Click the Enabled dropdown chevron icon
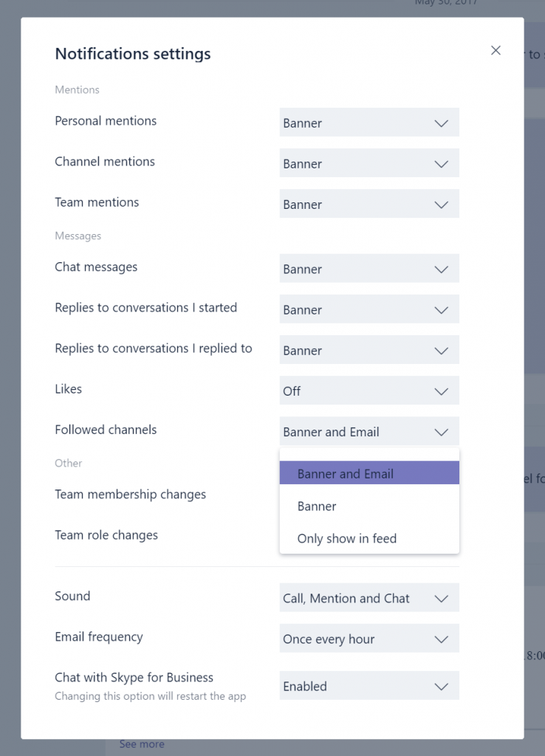The height and width of the screenshot is (756, 545). click(441, 687)
